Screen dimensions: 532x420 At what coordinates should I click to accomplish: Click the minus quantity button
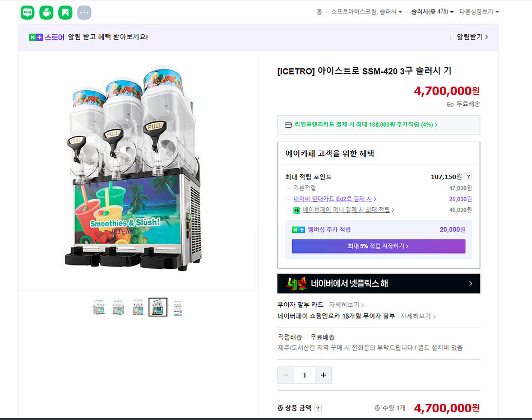point(286,375)
